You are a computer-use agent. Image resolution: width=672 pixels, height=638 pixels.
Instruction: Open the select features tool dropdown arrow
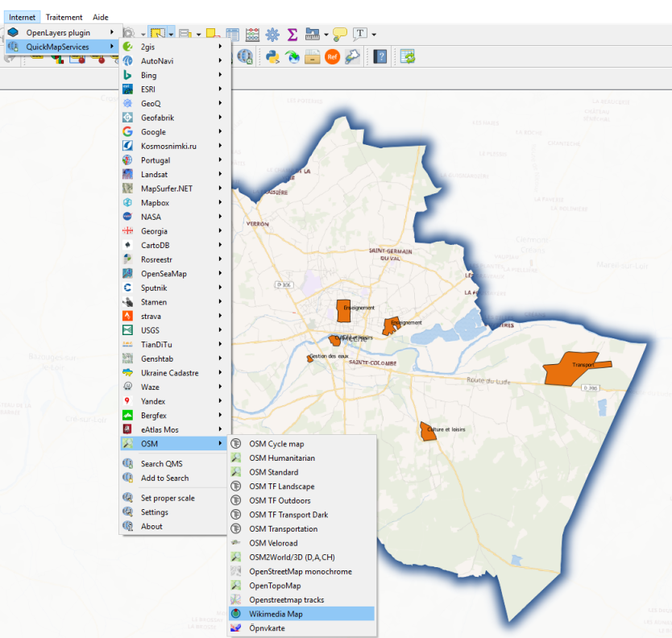[x=171, y=35]
